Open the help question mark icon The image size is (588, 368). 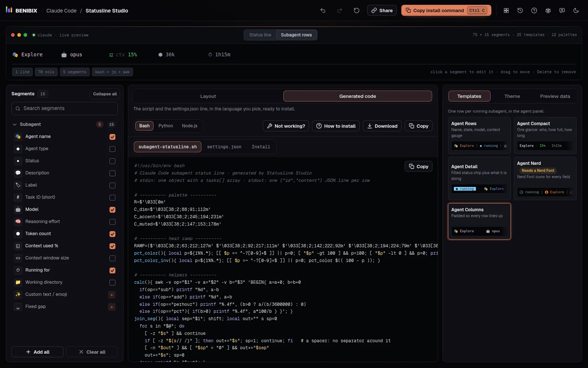534,11
